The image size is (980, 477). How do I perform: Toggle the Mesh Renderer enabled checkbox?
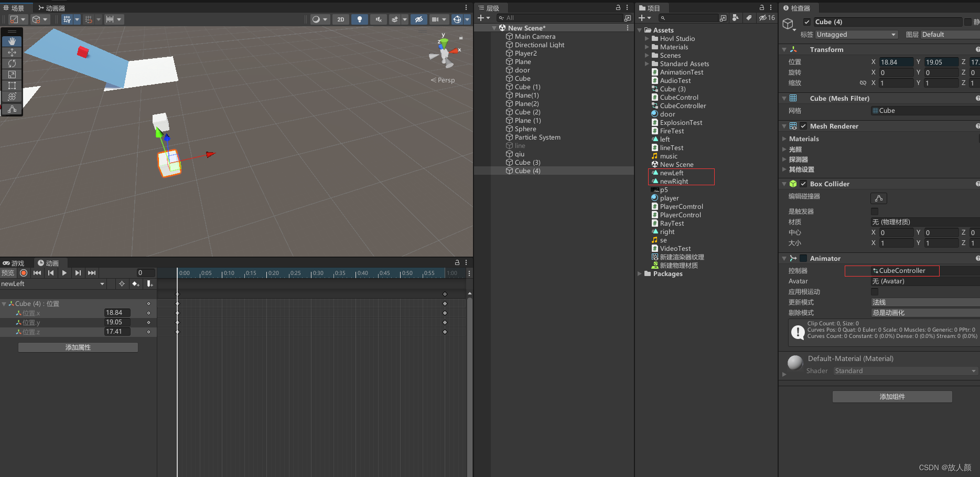803,126
